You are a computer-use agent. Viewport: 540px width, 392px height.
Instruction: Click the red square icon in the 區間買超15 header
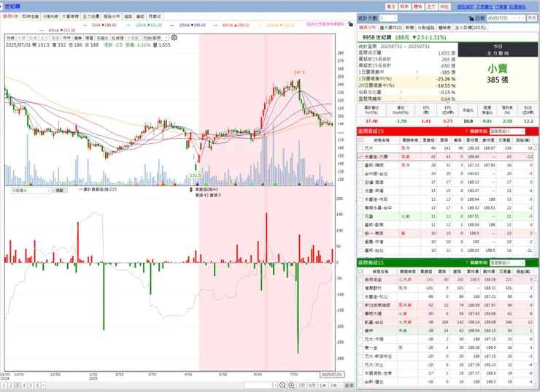point(529,131)
